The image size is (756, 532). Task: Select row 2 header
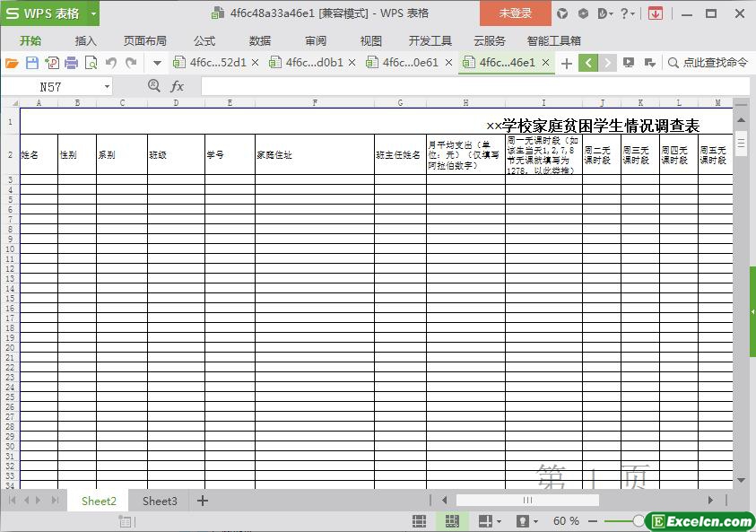click(x=10, y=154)
